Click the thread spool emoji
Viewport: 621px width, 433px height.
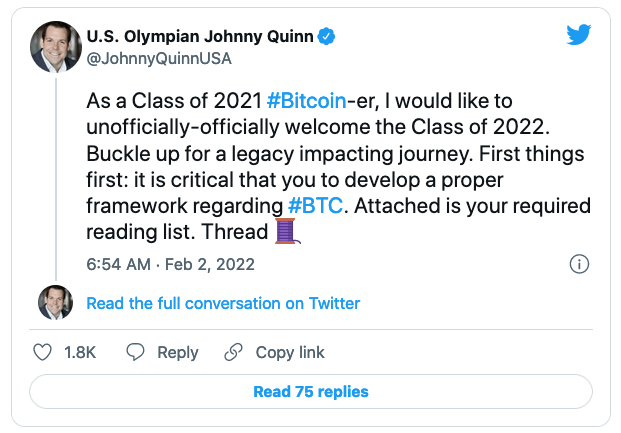287,233
